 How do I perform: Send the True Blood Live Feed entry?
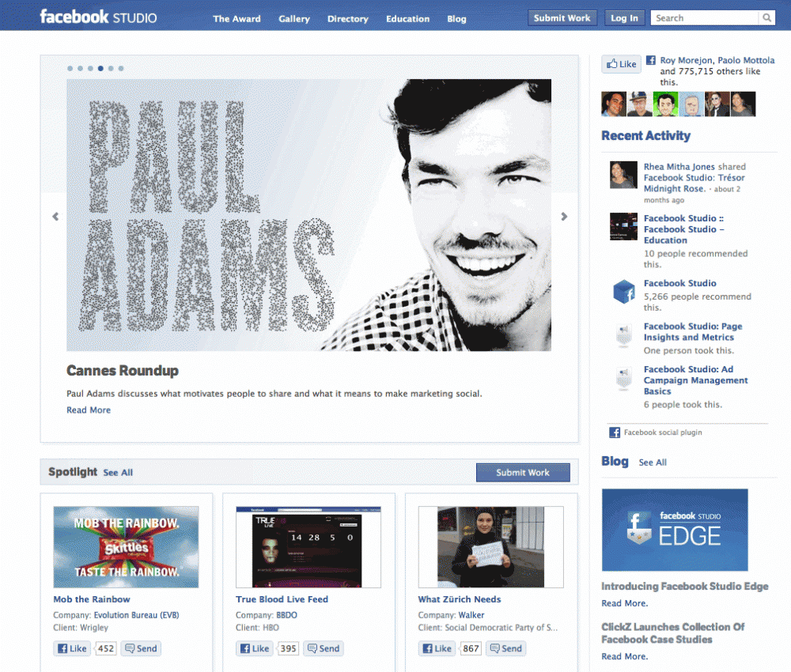pyautogui.click(x=323, y=648)
